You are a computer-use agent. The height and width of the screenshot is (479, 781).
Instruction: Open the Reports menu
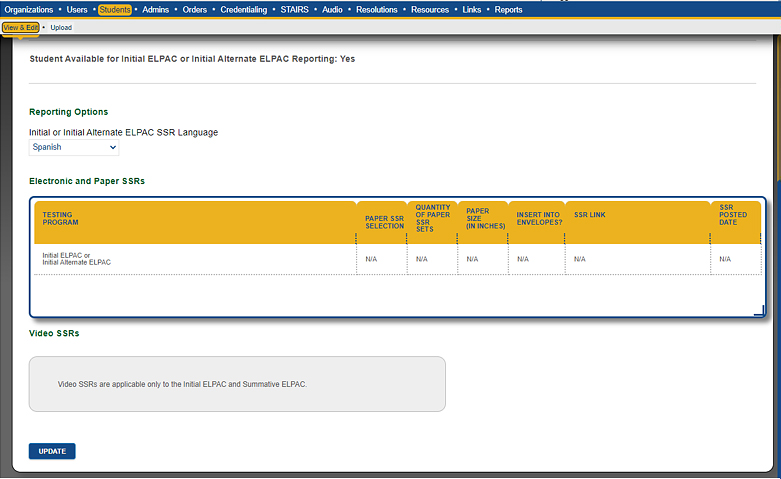[508, 9]
